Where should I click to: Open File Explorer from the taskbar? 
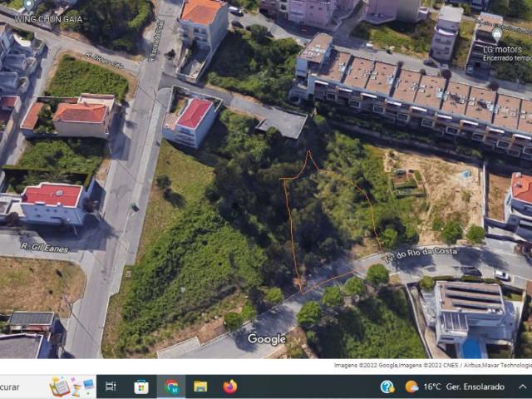point(200,387)
